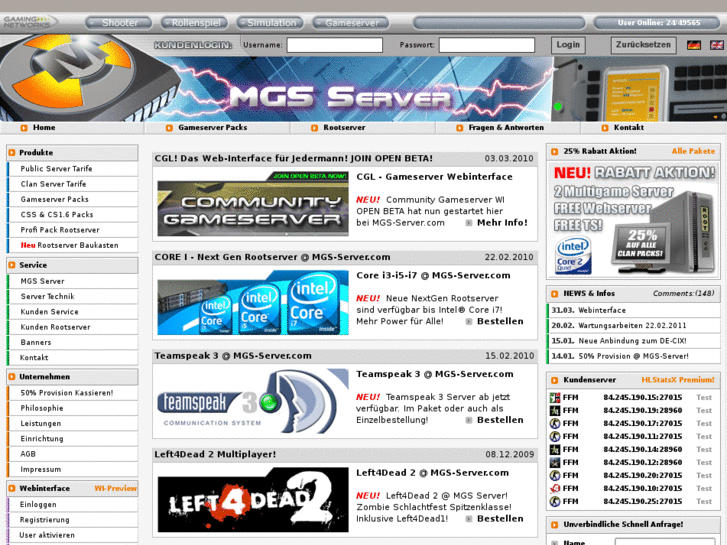The height and width of the screenshot is (545, 727).
Task: Click the Login button
Action: (x=568, y=45)
